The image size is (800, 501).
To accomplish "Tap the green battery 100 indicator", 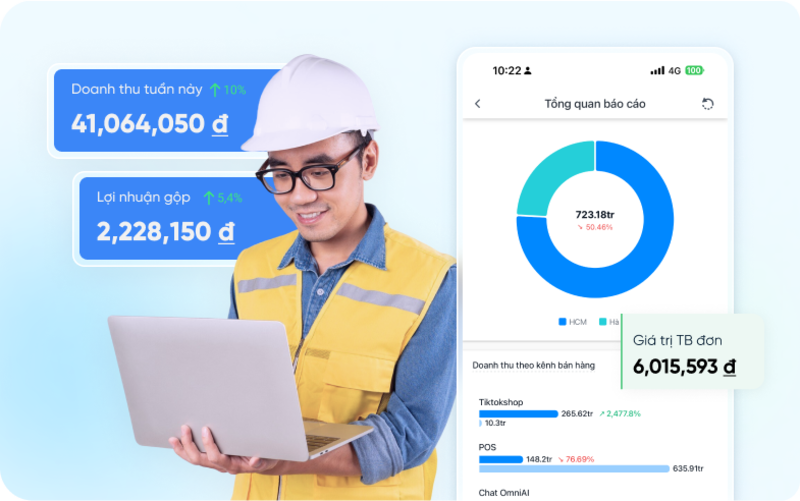I will pyautogui.click(x=694, y=70).
